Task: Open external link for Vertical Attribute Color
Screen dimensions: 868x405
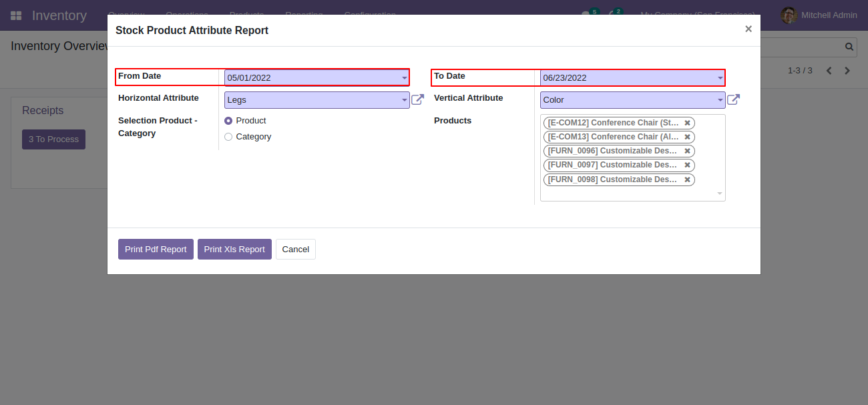Action: pos(733,100)
